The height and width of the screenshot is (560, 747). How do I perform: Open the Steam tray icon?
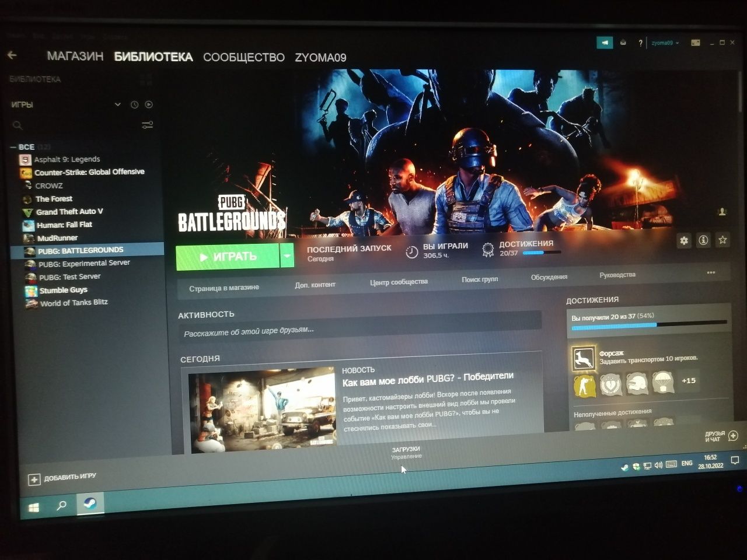pos(624,467)
